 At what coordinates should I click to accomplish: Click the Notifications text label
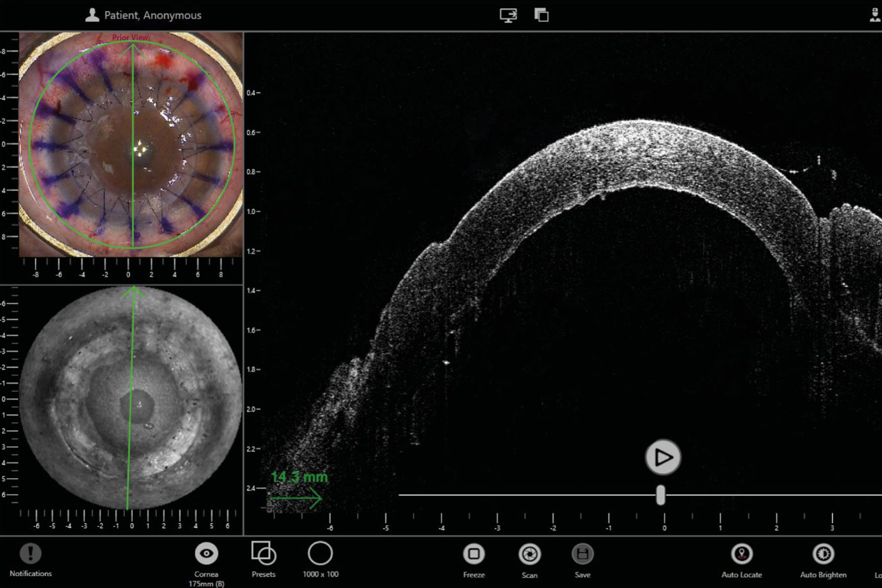click(x=31, y=573)
